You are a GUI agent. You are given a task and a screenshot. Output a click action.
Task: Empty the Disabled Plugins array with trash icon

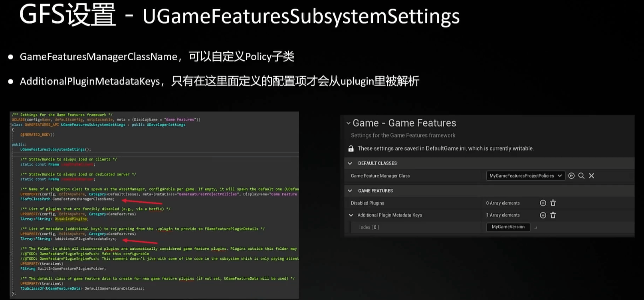pyautogui.click(x=553, y=203)
